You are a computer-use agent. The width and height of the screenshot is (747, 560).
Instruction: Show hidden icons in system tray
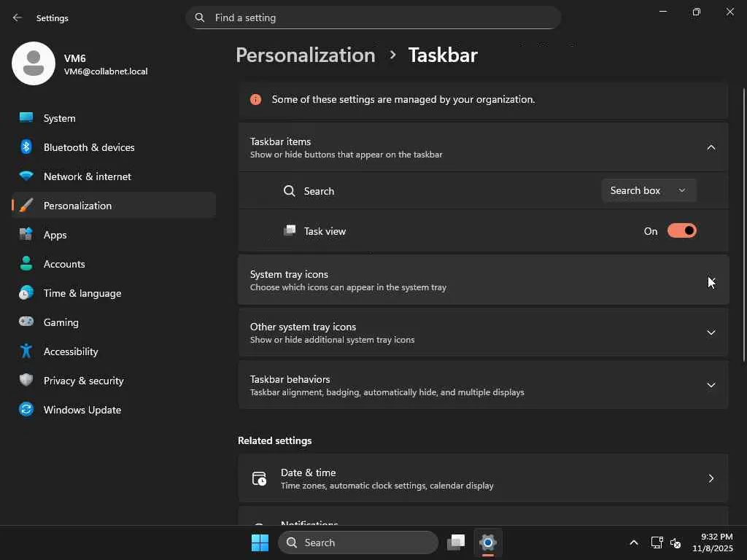[x=634, y=542]
